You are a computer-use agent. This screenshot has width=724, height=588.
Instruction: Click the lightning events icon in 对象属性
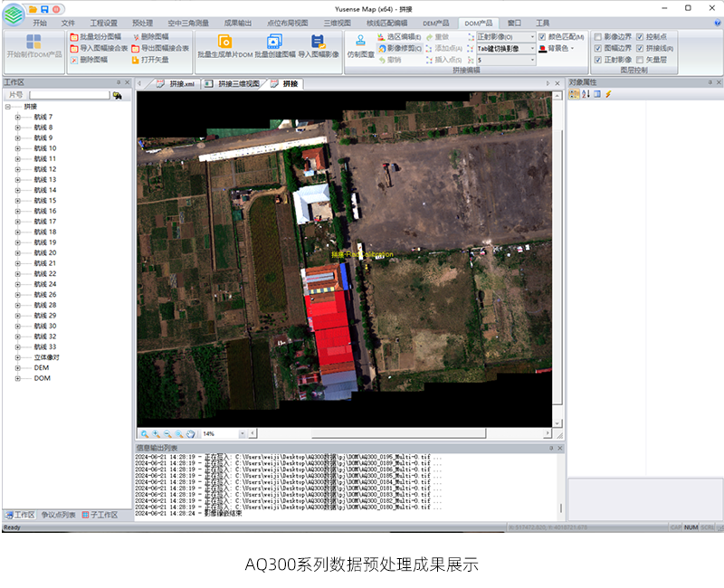(x=608, y=94)
